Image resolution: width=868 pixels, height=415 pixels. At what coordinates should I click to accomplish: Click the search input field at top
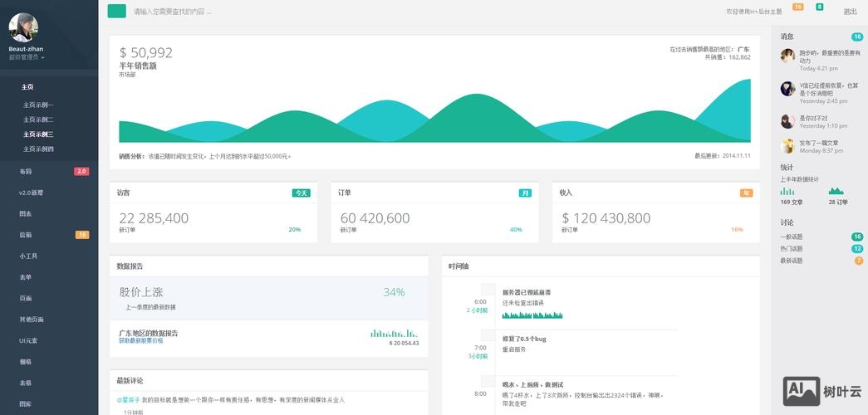click(332, 12)
